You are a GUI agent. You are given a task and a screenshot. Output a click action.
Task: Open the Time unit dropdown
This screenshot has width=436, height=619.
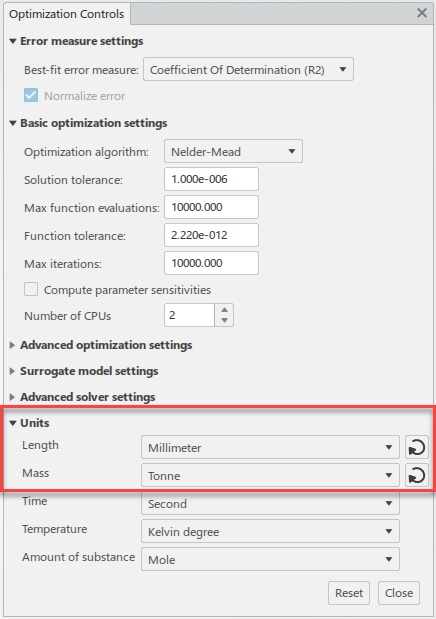[x=270, y=503]
